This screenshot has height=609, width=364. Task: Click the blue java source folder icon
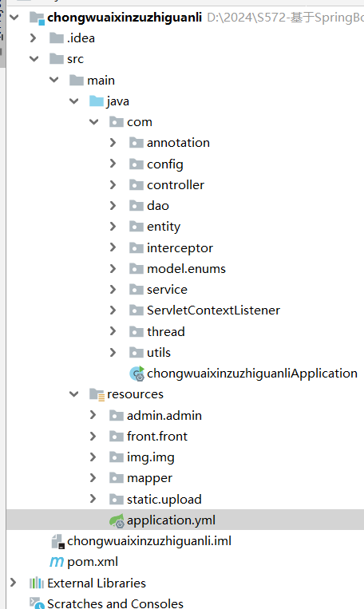pos(97,101)
